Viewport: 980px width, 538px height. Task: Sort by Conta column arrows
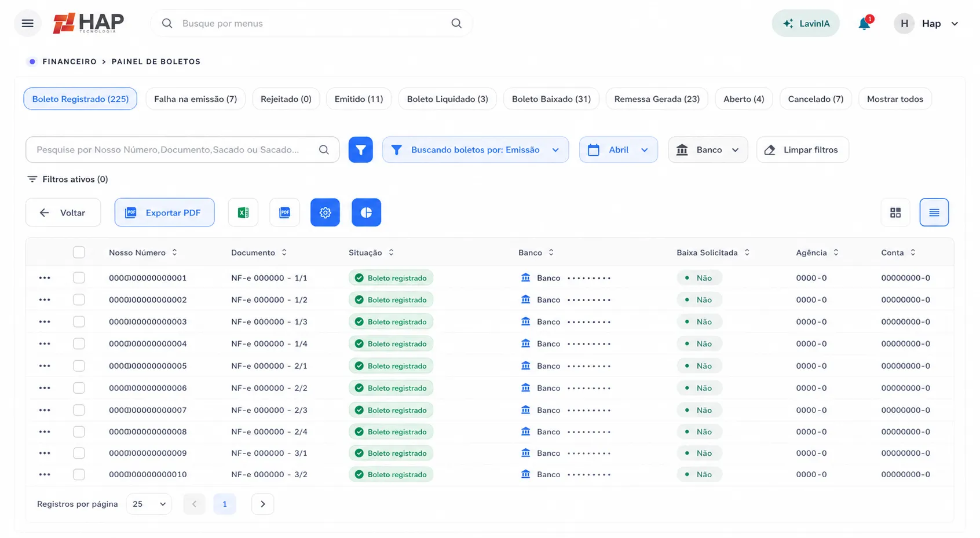coord(913,252)
